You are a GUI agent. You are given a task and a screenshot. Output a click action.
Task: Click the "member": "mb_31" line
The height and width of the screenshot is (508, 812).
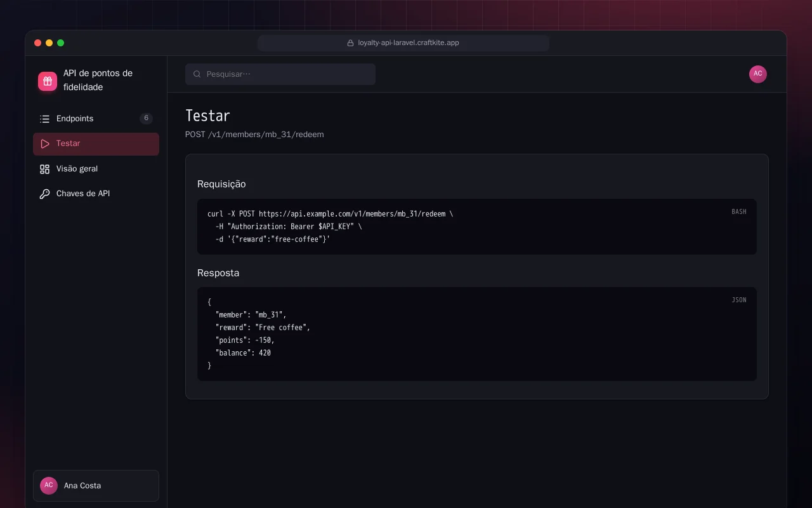[251, 315]
